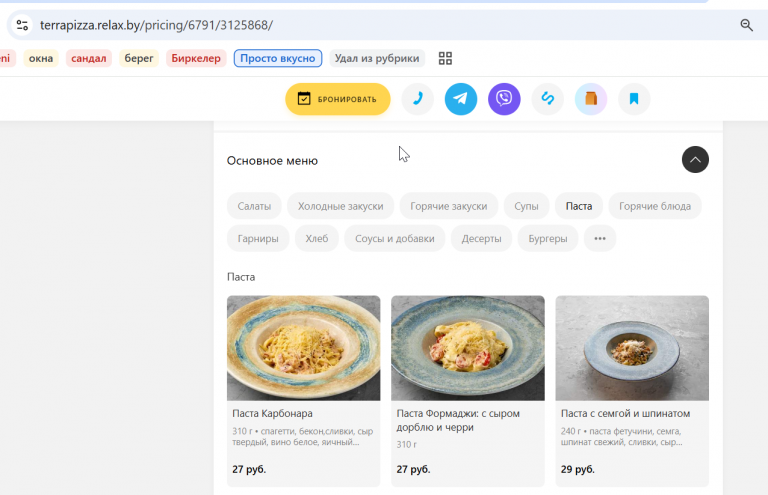
Task: Click the blue bookmark icon
Action: (634, 99)
